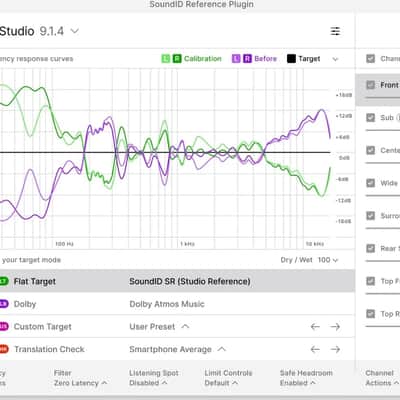
Task: Click the black Target color swatch
Action: 291,59
